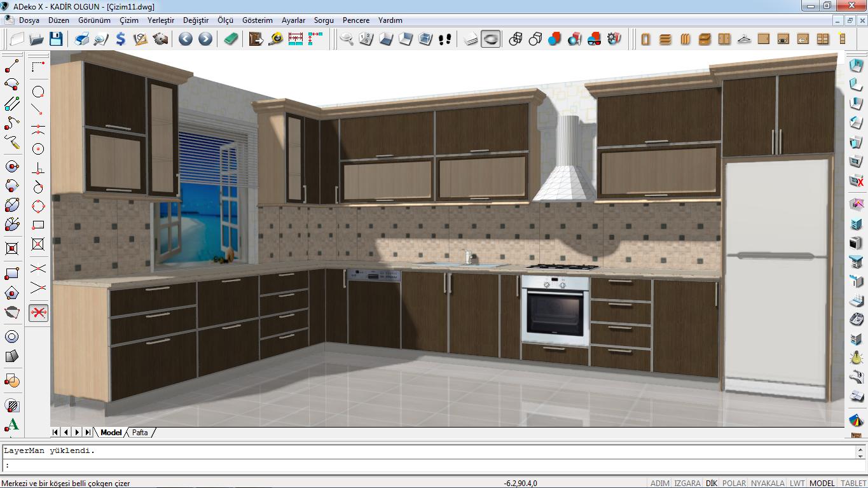Open print preview with the magnifier page icon
The width and height of the screenshot is (868, 488).
[x=100, y=39]
